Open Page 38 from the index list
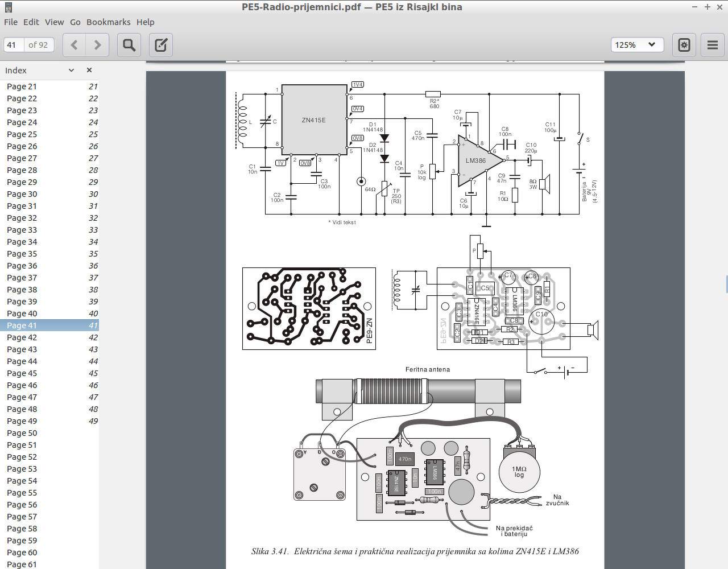Image resolution: width=728 pixels, height=569 pixels. [x=49, y=290]
